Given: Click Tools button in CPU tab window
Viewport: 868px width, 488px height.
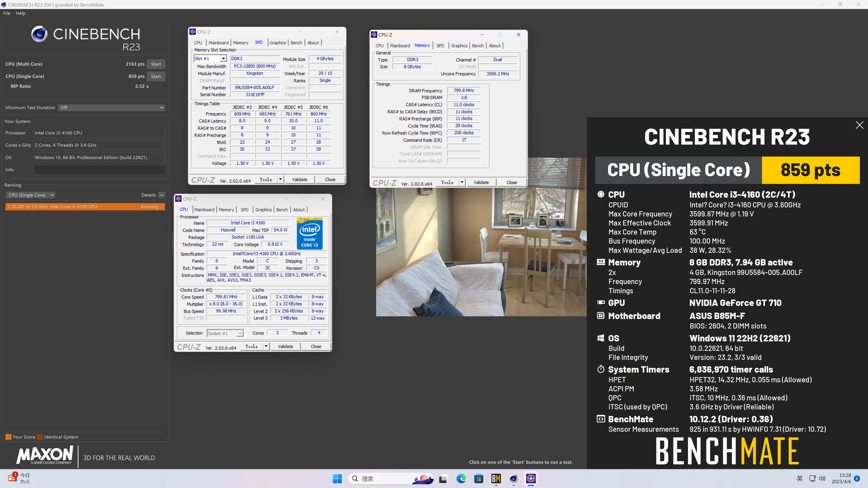Looking at the screenshot, I should click(x=252, y=347).
